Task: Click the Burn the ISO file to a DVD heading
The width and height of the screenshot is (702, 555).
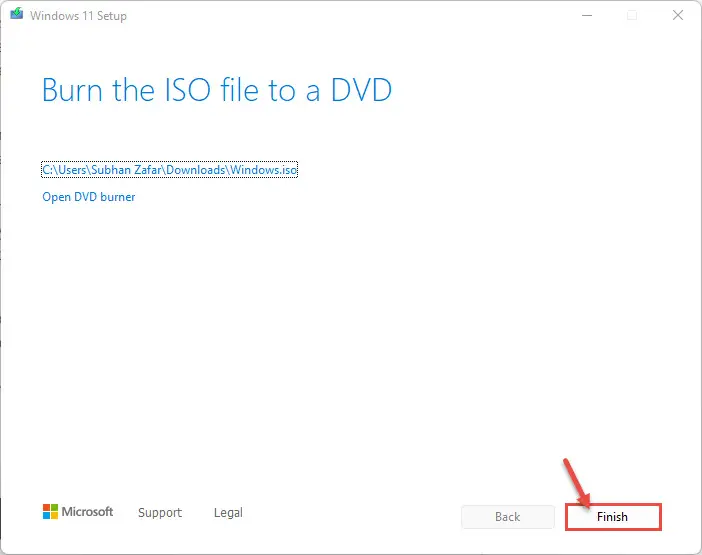Action: 217,90
